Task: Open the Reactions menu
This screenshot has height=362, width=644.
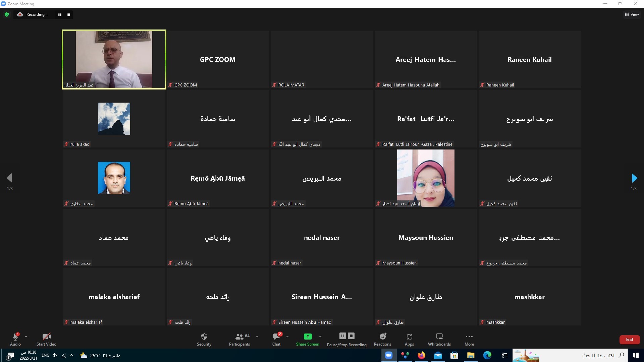Action: [x=382, y=339]
